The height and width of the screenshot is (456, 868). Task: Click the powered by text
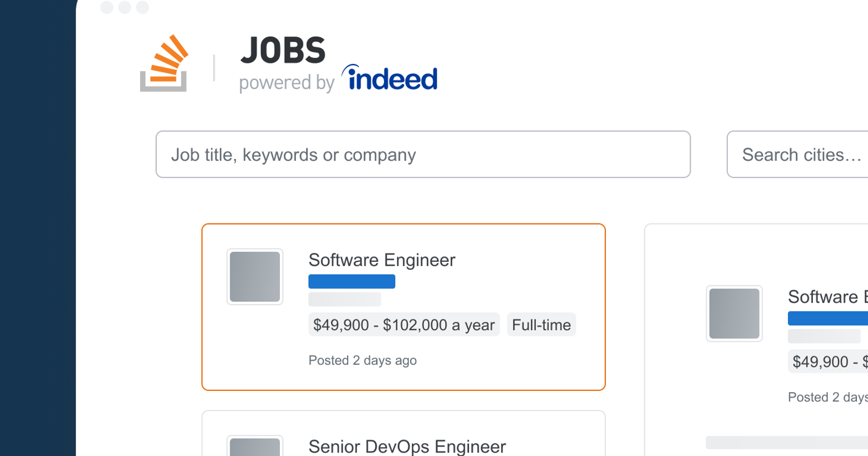coord(287,83)
